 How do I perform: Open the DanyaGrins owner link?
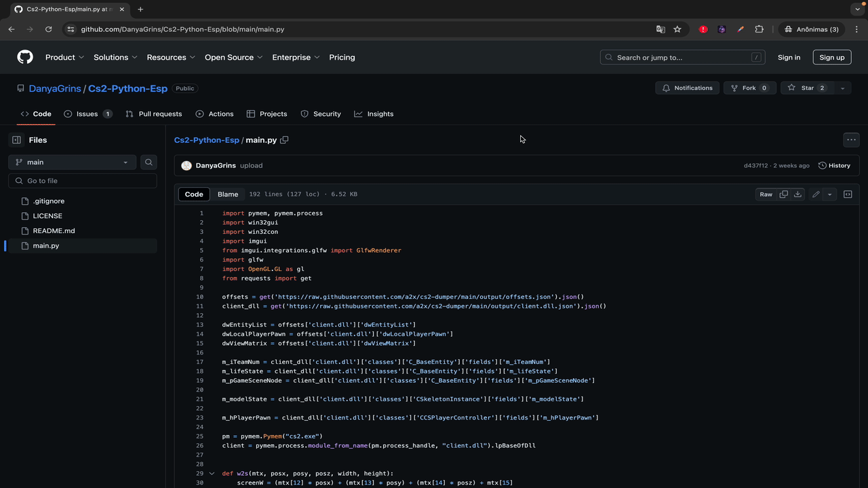(55, 89)
